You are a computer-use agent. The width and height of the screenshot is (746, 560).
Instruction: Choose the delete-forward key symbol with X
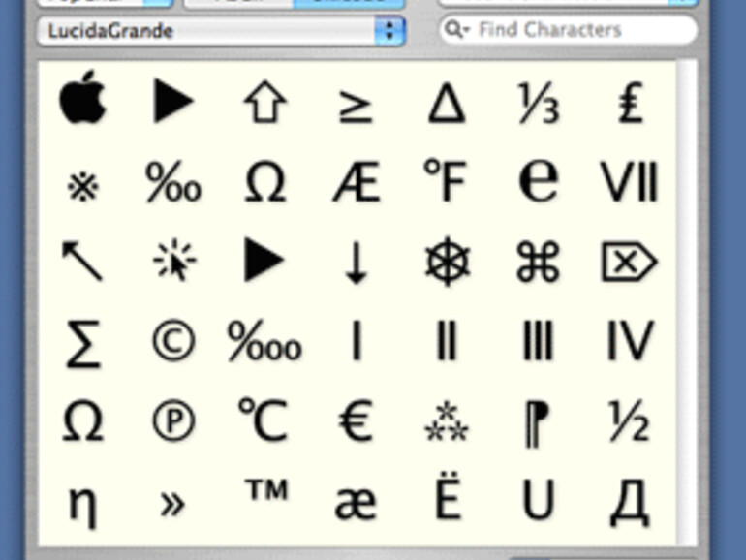pyautogui.click(x=629, y=263)
